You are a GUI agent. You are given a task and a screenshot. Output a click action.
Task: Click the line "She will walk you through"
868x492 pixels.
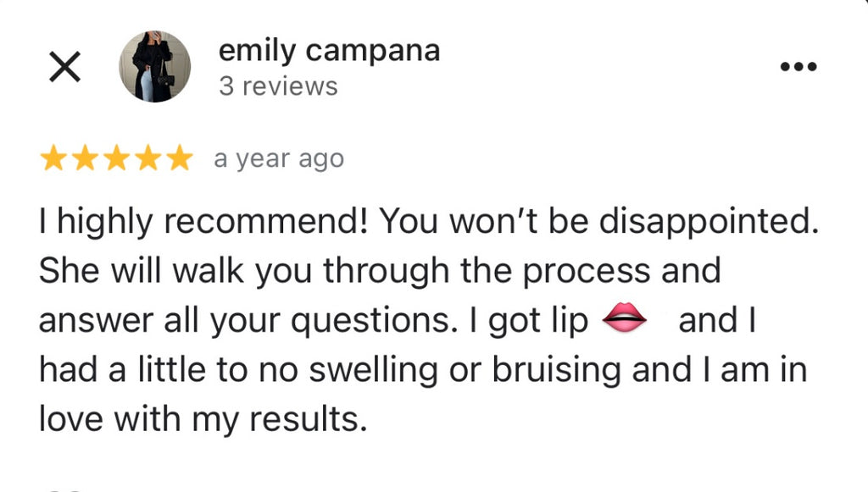244,272
